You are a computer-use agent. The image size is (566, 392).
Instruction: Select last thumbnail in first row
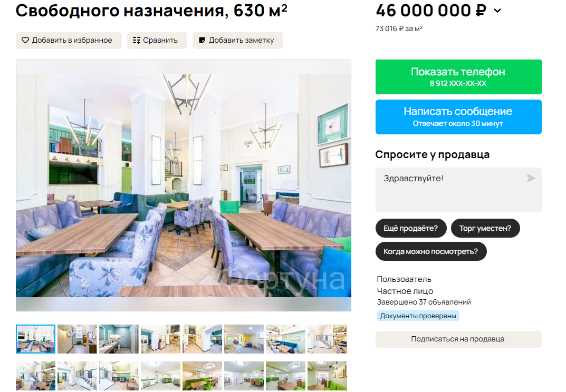click(x=327, y=339)
